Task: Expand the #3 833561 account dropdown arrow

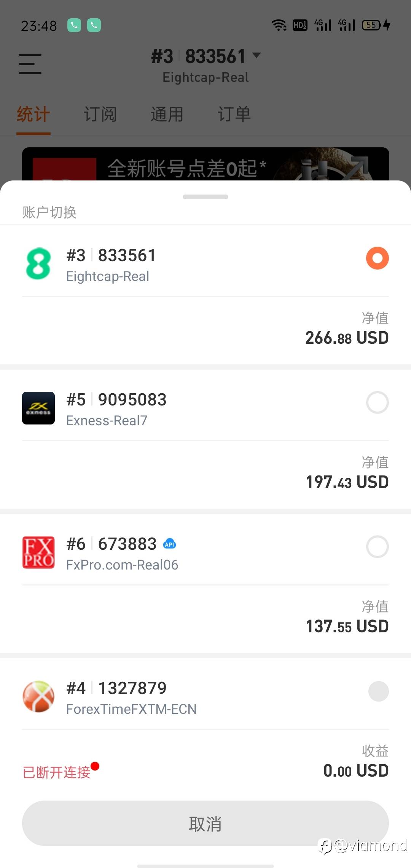Action: tap(257, 55)
